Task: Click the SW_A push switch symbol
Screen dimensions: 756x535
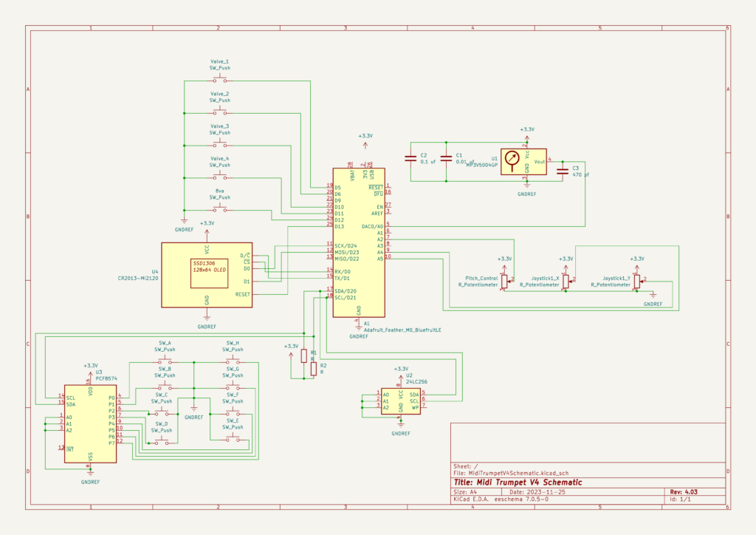Action: pyautogui.click(x=164, y=362)
